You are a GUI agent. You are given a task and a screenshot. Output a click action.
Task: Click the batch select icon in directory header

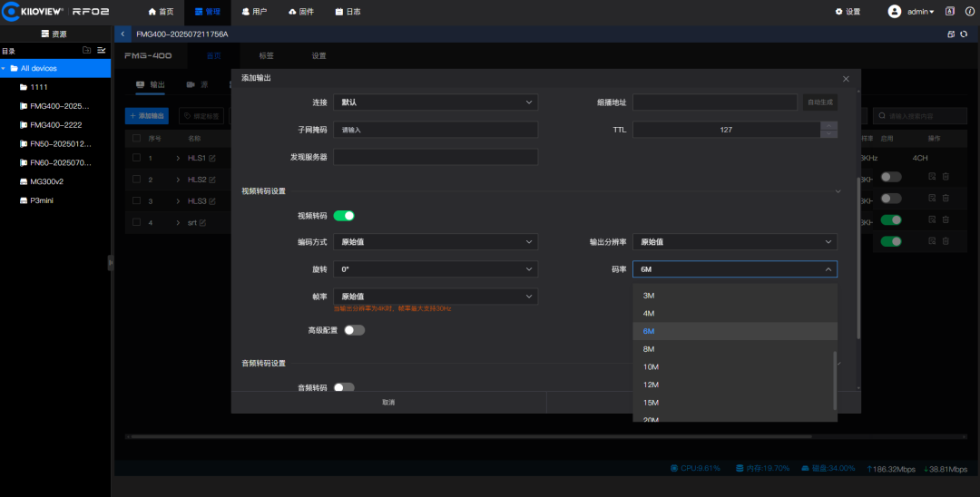[102, 50]
